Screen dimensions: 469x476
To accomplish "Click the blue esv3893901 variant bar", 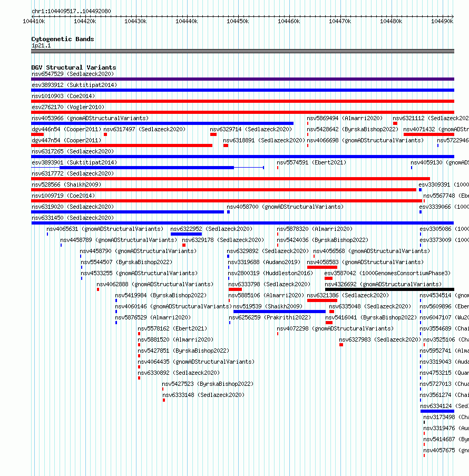I will pyautogui.click(x=146, y=168).
